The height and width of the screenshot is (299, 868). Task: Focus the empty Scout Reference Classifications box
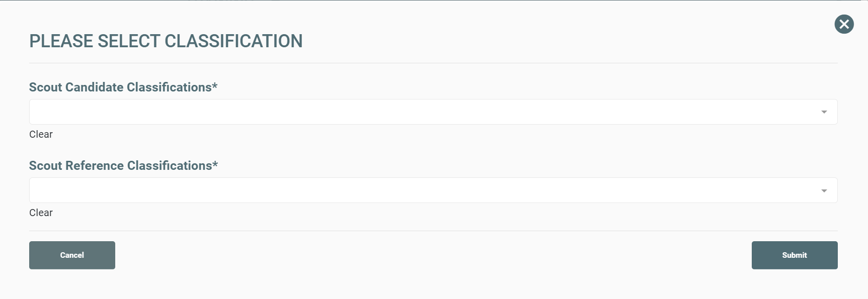(433, 190)
